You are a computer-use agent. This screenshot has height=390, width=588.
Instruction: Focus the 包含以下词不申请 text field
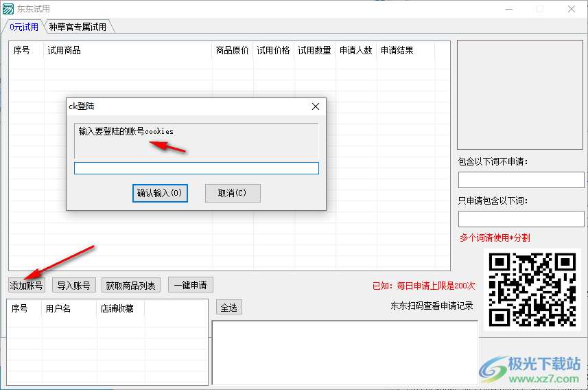(521, 180)
